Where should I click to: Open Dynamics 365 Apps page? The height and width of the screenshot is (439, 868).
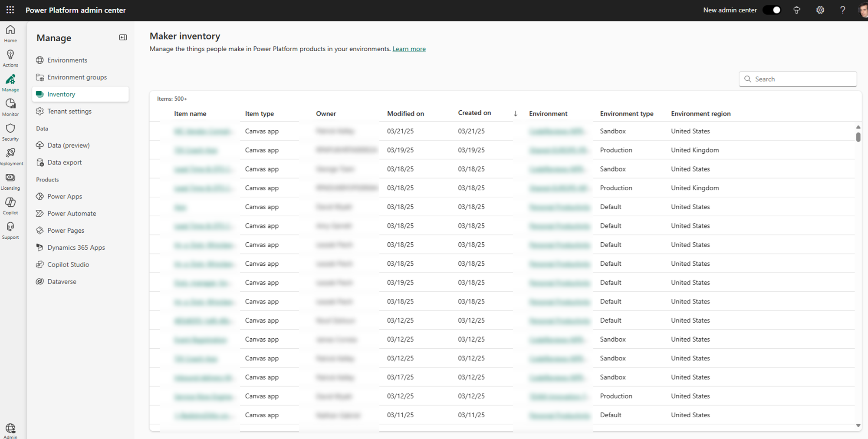(x=80, y=248)
